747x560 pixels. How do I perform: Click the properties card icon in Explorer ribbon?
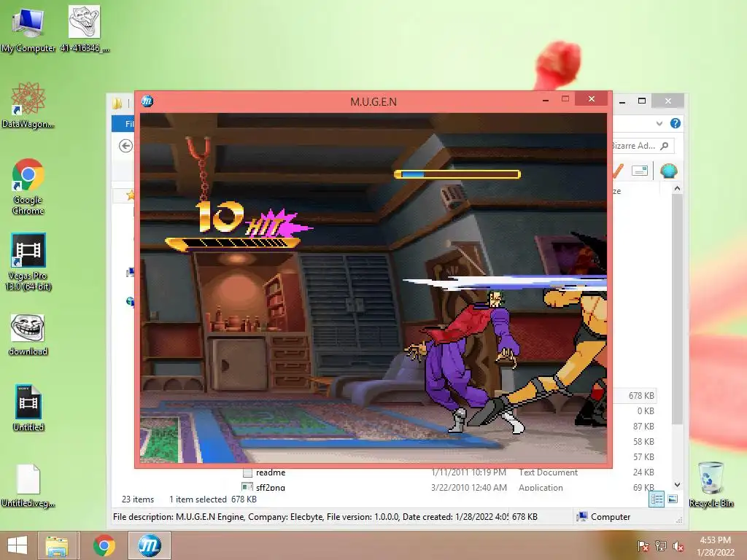(x=639, y=171)
